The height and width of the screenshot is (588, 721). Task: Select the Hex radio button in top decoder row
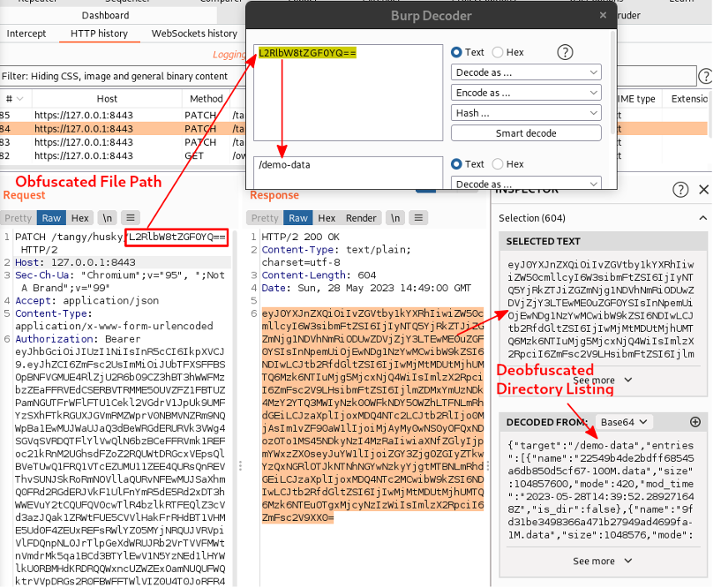[x=498, y=52]
